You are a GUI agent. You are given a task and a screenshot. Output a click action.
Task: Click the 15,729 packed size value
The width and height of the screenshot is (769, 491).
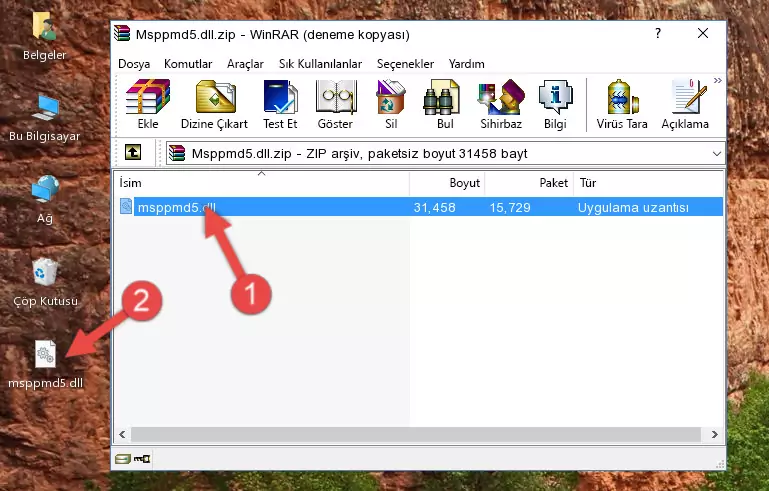click(x=510, y=207)
